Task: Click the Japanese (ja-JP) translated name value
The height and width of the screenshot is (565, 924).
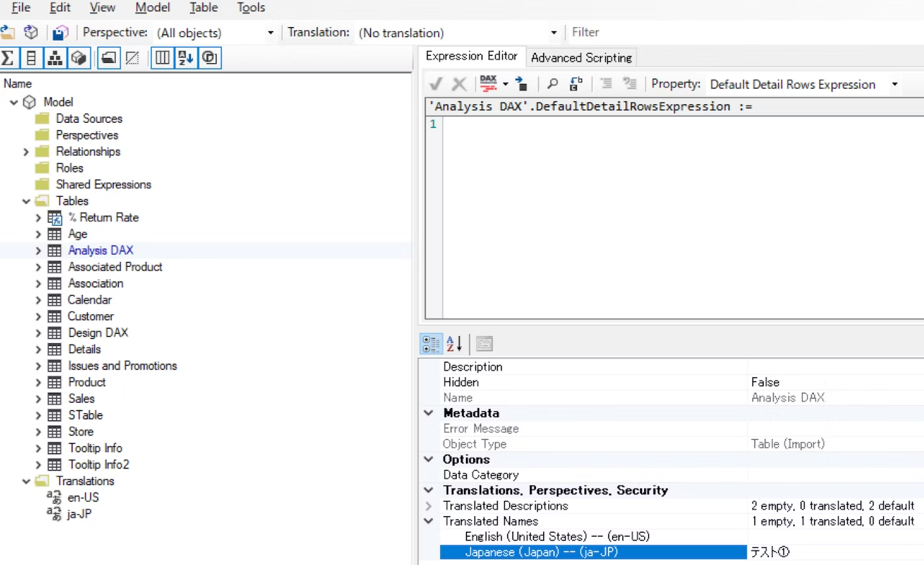Action: 836,552
